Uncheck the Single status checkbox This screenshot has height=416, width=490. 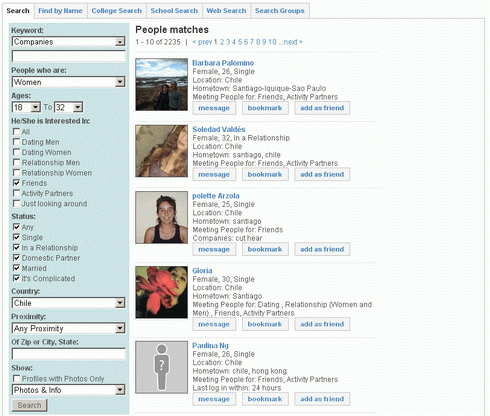click(x=16, y=237)
